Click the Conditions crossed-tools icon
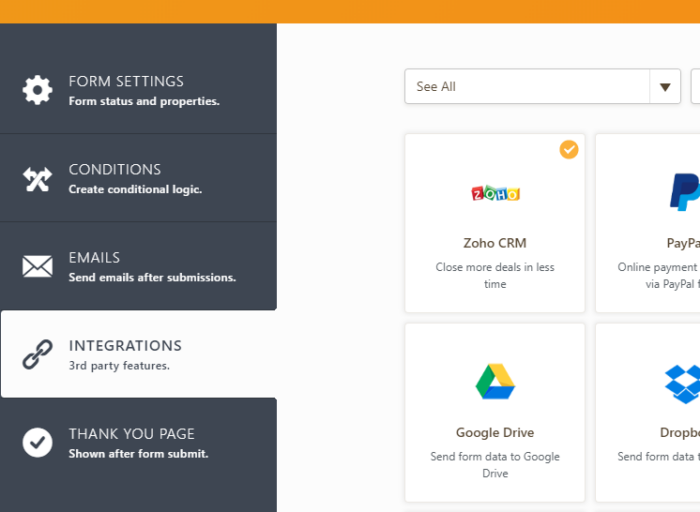 pyautogui.click(x=37, y=179)
